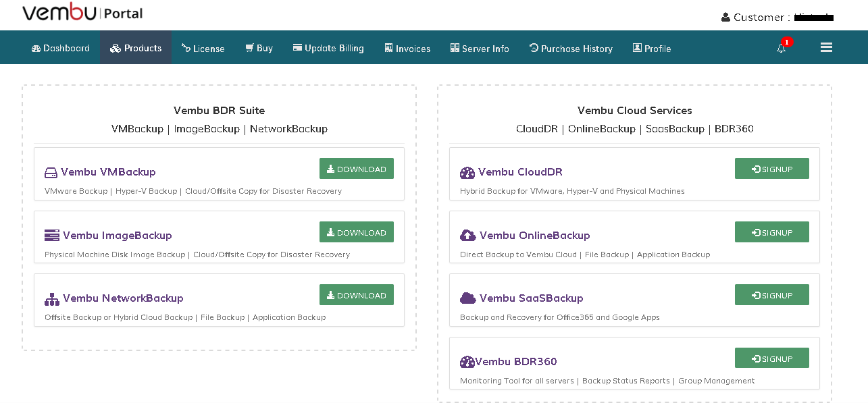Click the Vembu Portal logo
The height and width of the screenshot is (403, 868).
[x=82, y=13]
